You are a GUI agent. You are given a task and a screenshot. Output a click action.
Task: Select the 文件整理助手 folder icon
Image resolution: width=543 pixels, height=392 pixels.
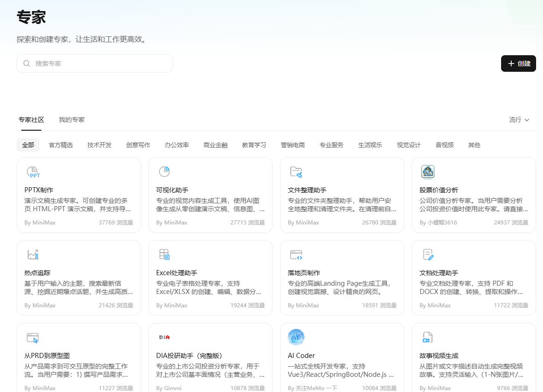click(296, 171)
